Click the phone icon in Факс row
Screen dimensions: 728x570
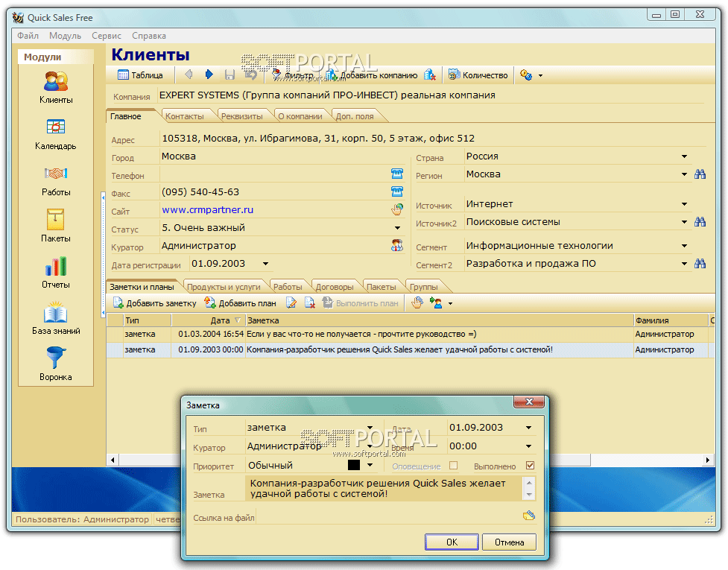click(397, 191)
